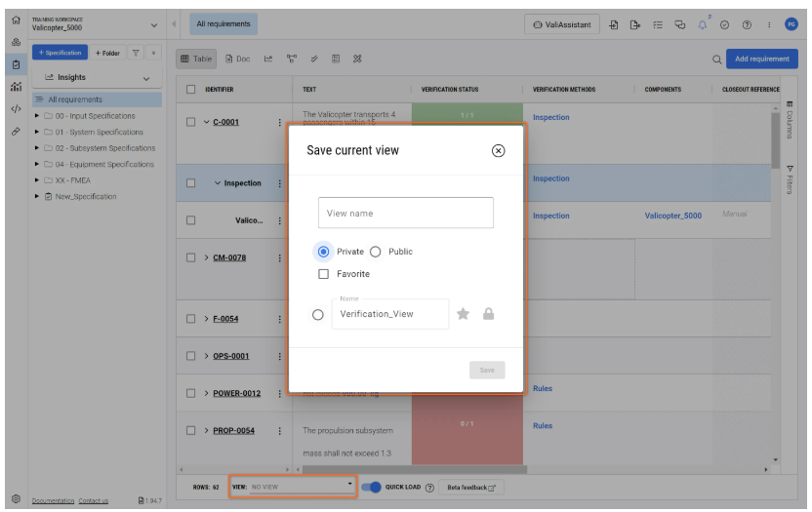Close the Save current view dialog

(x=498, y=150)
